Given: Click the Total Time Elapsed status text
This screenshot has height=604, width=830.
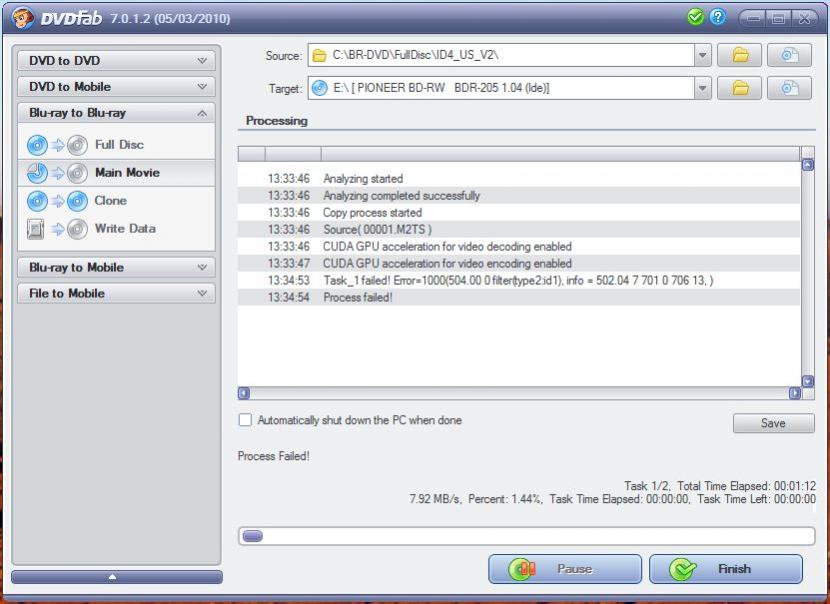Looking at the screenshot, I should pyautogui.click(x=747, y=486).
